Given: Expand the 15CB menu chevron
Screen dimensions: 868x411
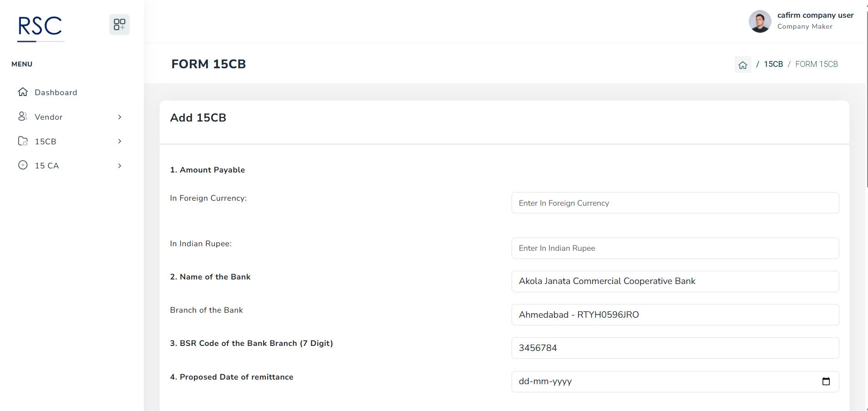Looking at the screenshot, I should (120, 141).
